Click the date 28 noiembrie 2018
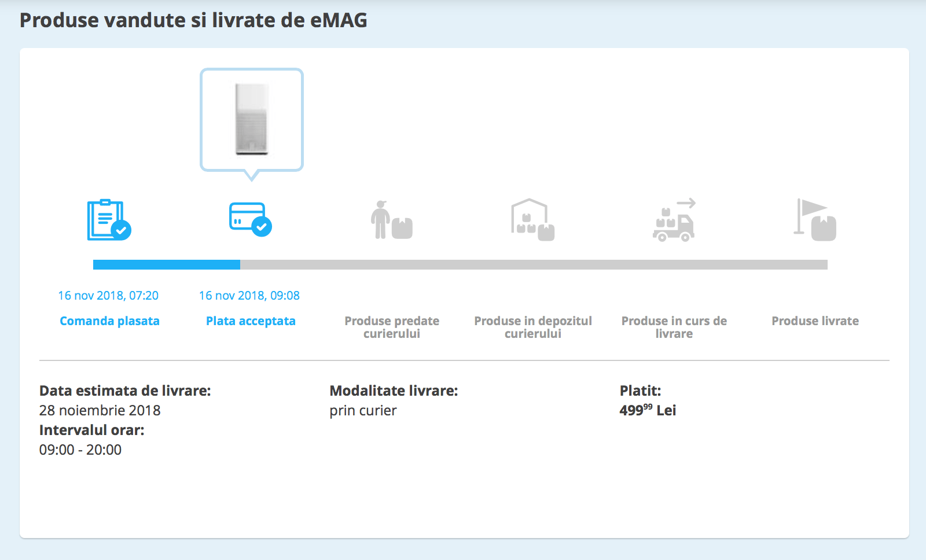Image resolution: width=926 pixels, height=560 pixels. point(100,410)
